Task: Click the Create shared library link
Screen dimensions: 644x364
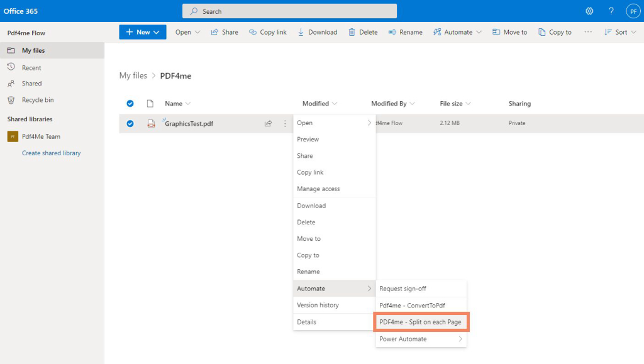Action: click(51, 153)
